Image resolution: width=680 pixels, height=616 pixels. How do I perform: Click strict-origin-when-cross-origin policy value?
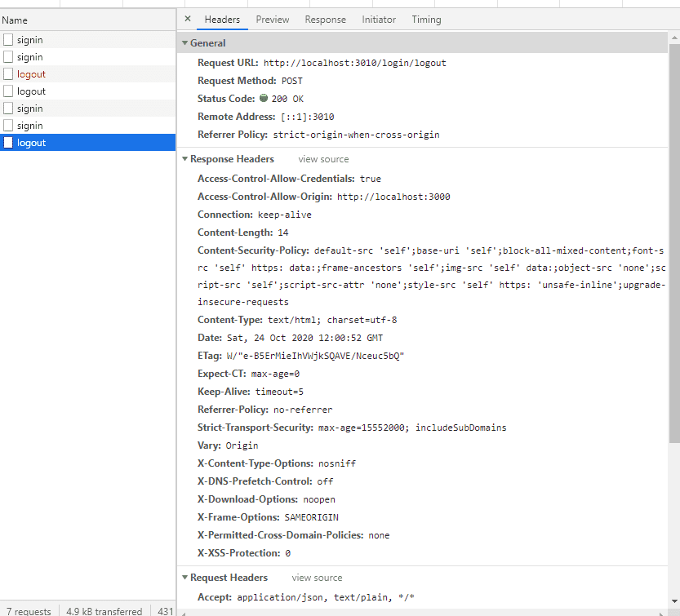point(356,135)
